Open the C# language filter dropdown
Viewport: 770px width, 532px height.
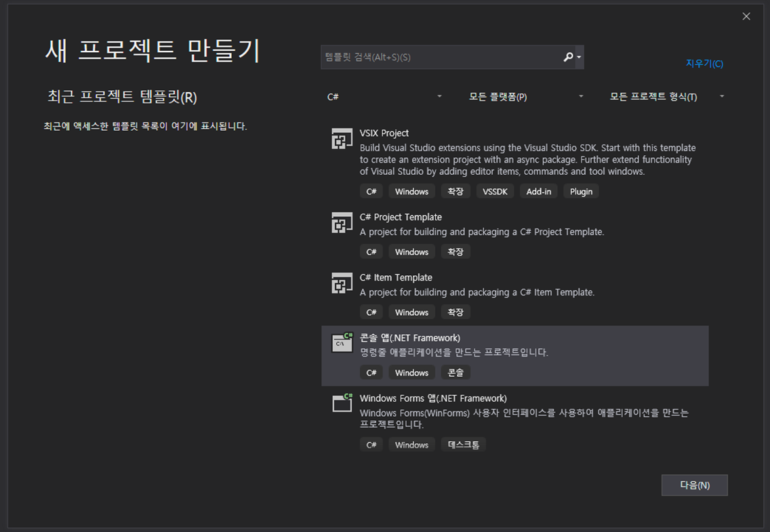pyautogui.click(x=384, y=97)
